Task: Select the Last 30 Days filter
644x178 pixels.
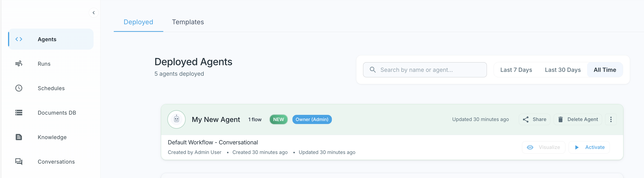Action: (x=563, y=70)
